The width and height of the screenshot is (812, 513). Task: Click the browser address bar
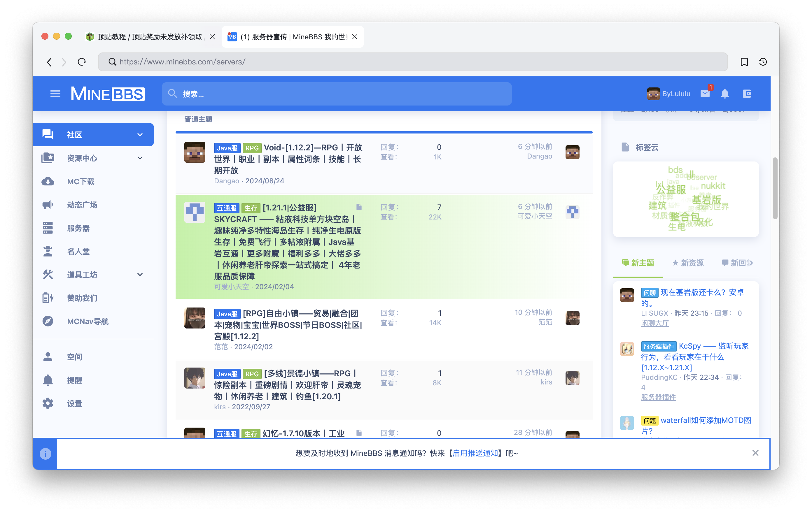coord(413,62)
